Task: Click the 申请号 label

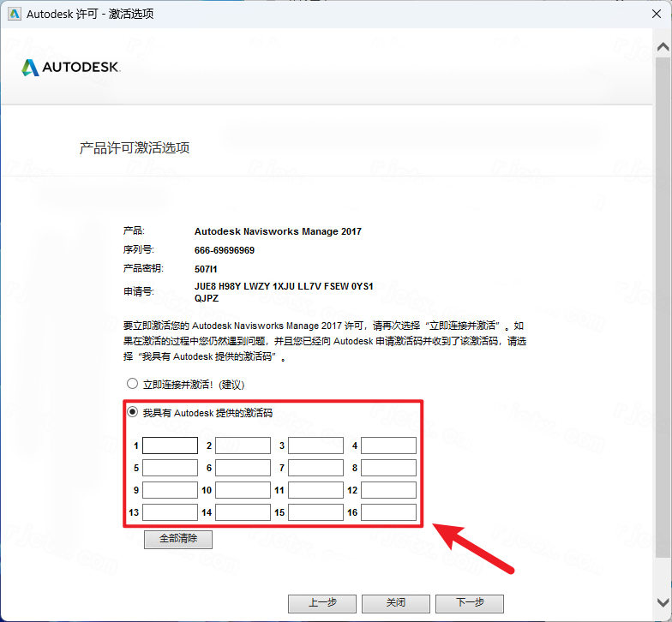Action: point(139,291)
